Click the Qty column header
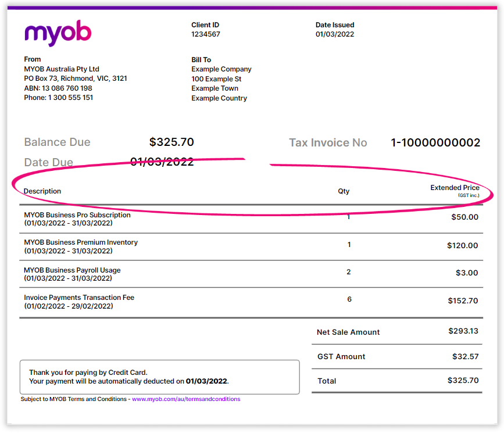Viewport: 504px width, 433px height. 344,191
